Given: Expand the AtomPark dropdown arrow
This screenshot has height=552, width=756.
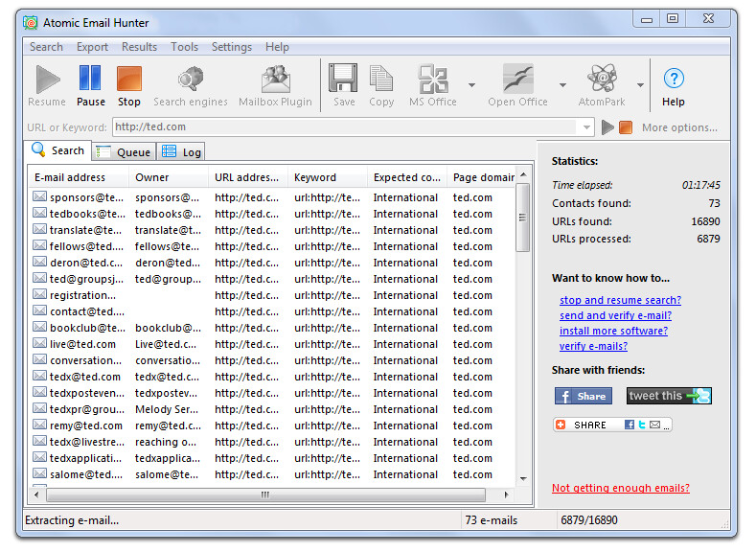Looking at the screenshot, I should 640,85.
